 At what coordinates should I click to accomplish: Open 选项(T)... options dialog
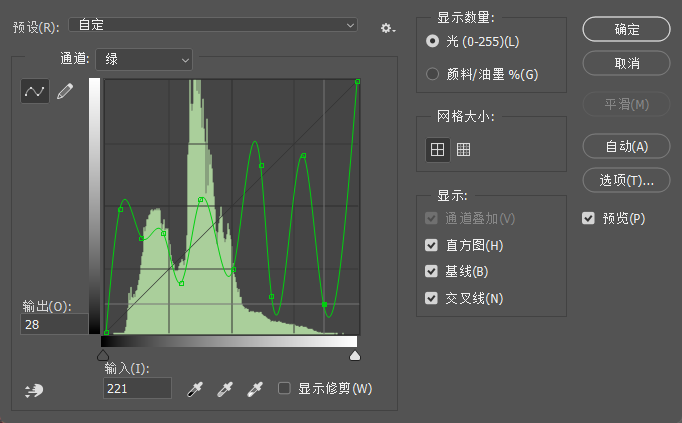coord(626,180)
